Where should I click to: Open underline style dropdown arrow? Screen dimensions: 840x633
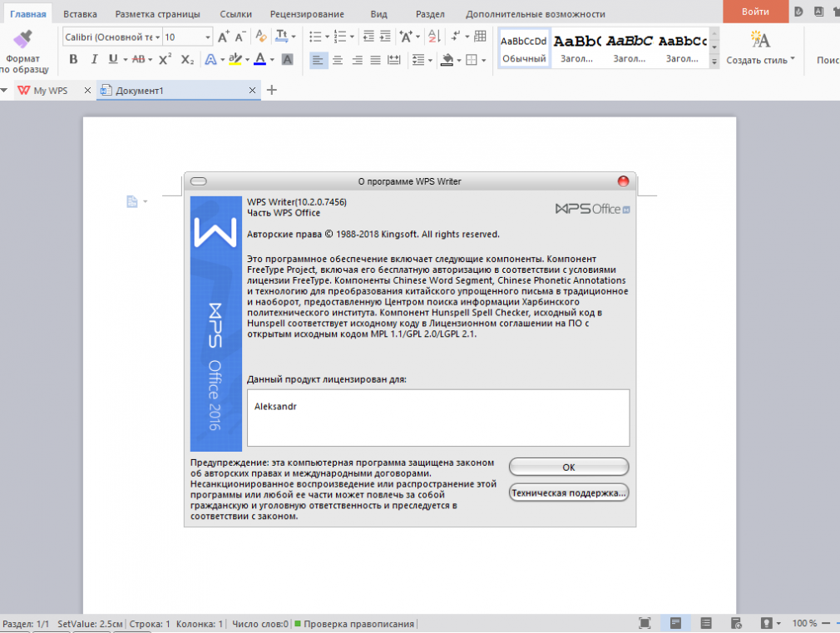click(x=125, y=60)
